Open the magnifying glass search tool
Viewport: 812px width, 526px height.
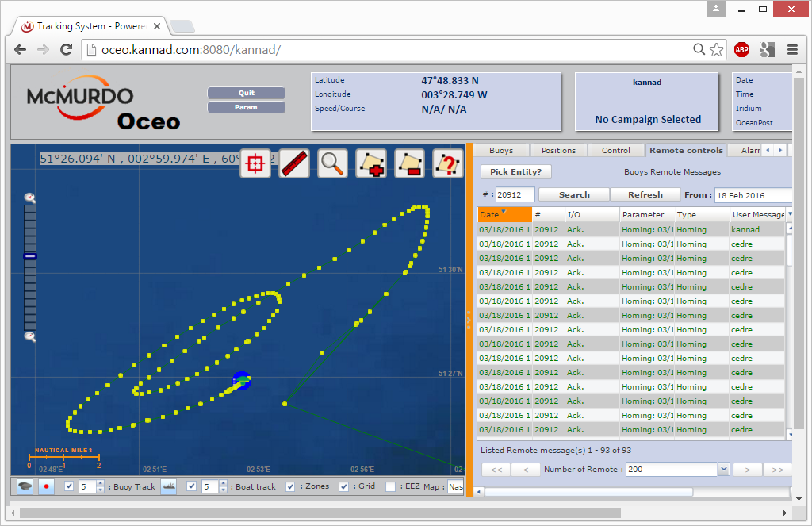pos(332,163)
